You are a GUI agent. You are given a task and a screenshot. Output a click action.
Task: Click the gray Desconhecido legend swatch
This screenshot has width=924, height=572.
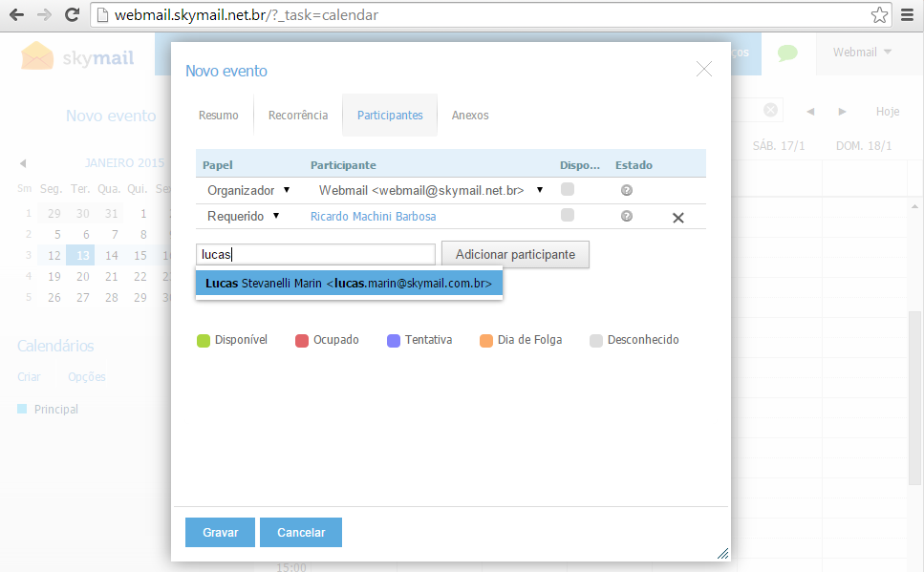click(x=596, y=341)
